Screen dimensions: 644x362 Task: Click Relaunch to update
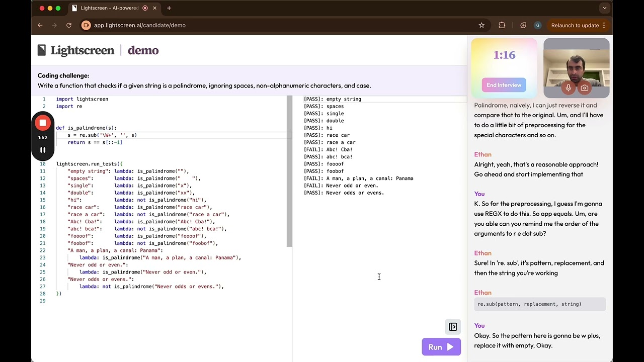[575, 25]
